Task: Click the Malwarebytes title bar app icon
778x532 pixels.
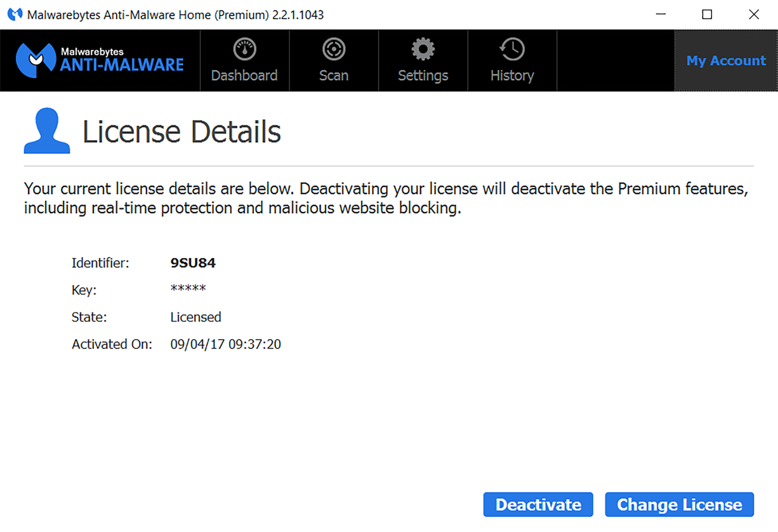Action: 15,15
